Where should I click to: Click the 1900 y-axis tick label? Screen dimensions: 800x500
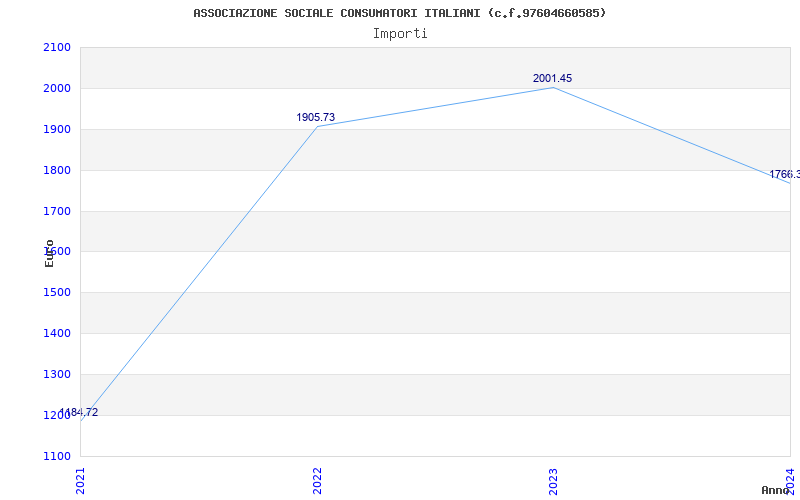(x=57, y=129)
